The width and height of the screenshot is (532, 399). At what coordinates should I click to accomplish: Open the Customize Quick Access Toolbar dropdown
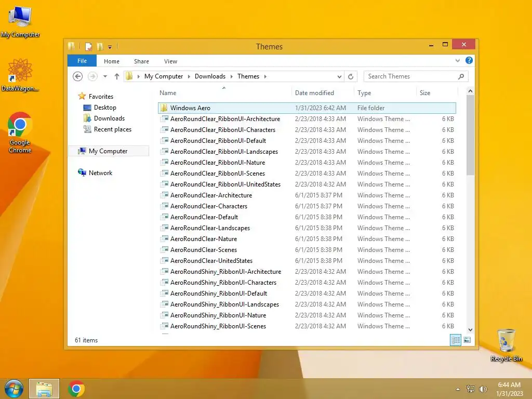110,47
